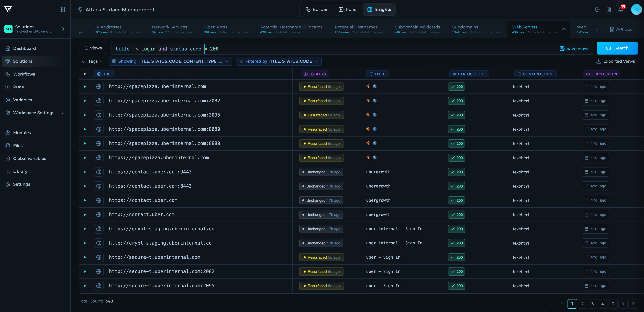Open the document icon in top bar
Image resolution: width=644 pixels, height=312 pixels.
click(609, 9)
